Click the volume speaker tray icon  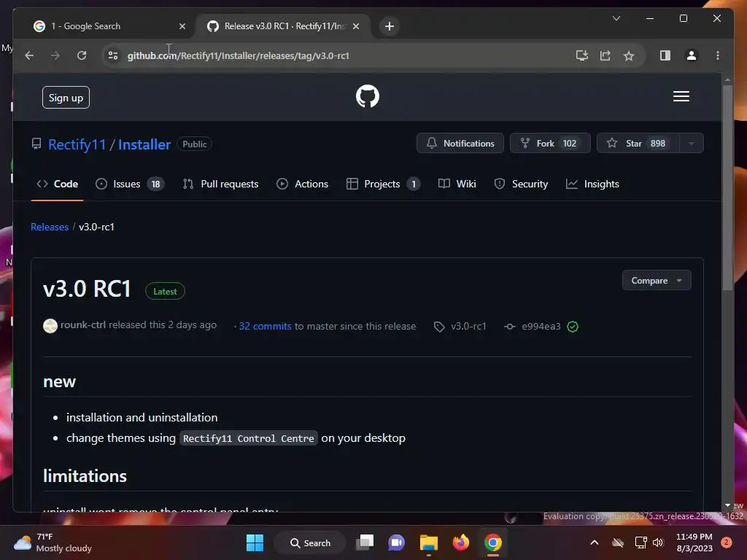click(658, 542)
